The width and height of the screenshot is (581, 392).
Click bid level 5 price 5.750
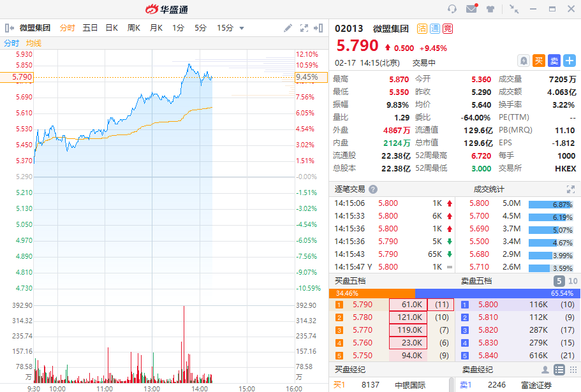pyautogui.click(x=362, y=356)
